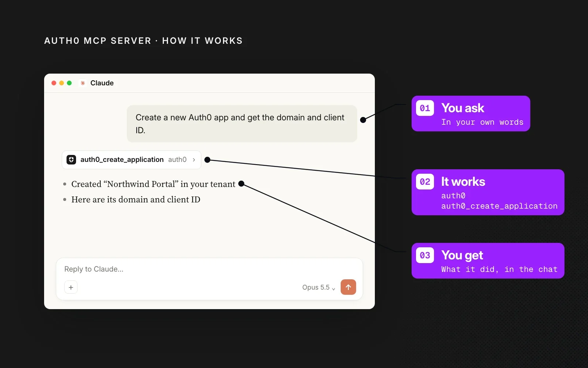Click the 'Claude' window title text
The height and width of the screenshot is (368, 588).
pyautogui.click(x=102, y=83)
